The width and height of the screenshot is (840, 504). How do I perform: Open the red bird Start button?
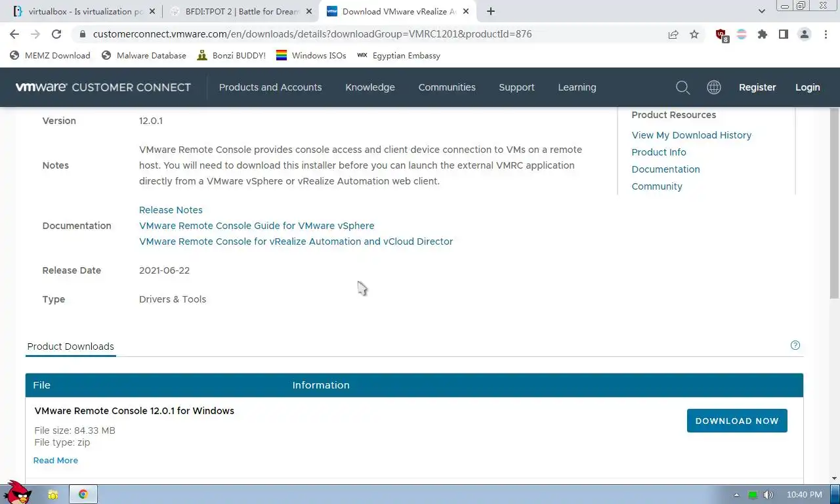click(17, 492)
